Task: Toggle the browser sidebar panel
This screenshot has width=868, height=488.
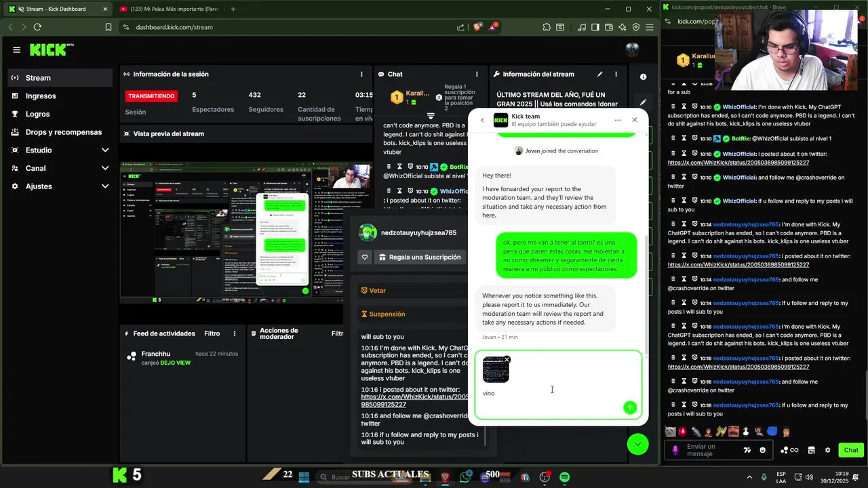Action: tap(595, 27)
